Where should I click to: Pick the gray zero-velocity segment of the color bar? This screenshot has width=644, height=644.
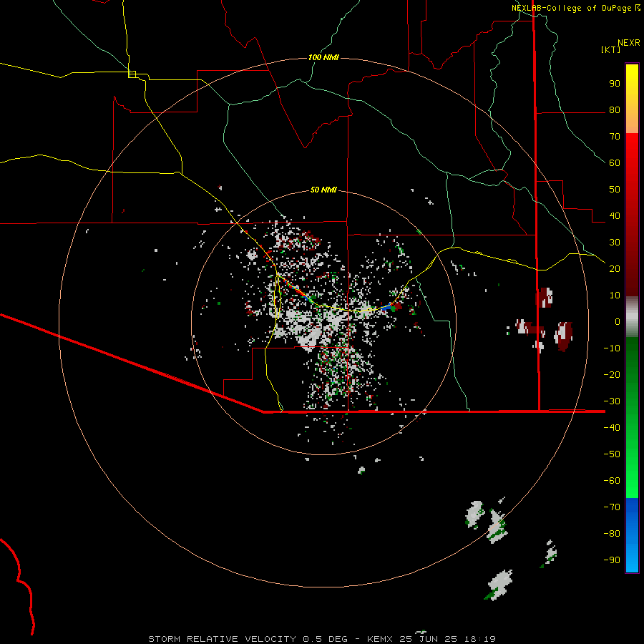(x=632, y=317)
